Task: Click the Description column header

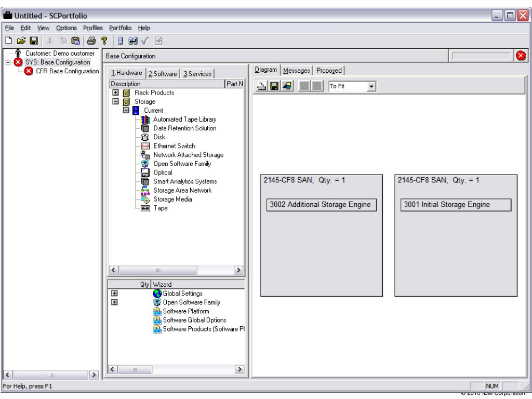Action: (x=167, y=84)
